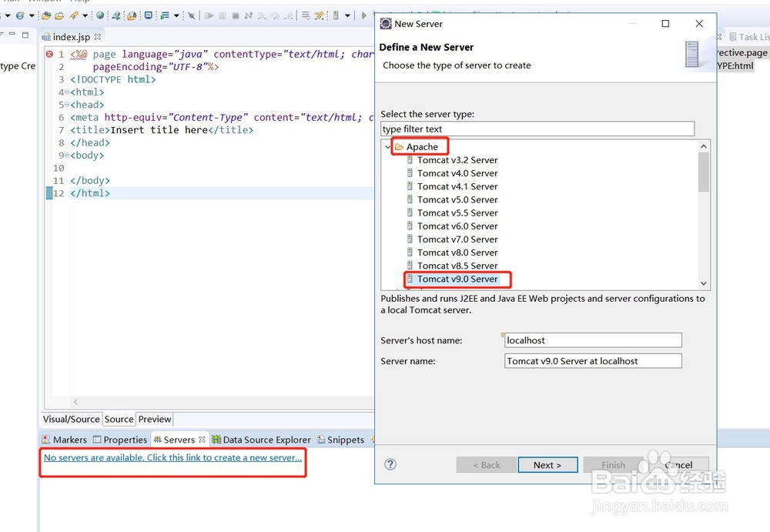The width and height of the screenshot is (770, 532).
Task: Open the Markers view tab
Action: coord(65,440)
